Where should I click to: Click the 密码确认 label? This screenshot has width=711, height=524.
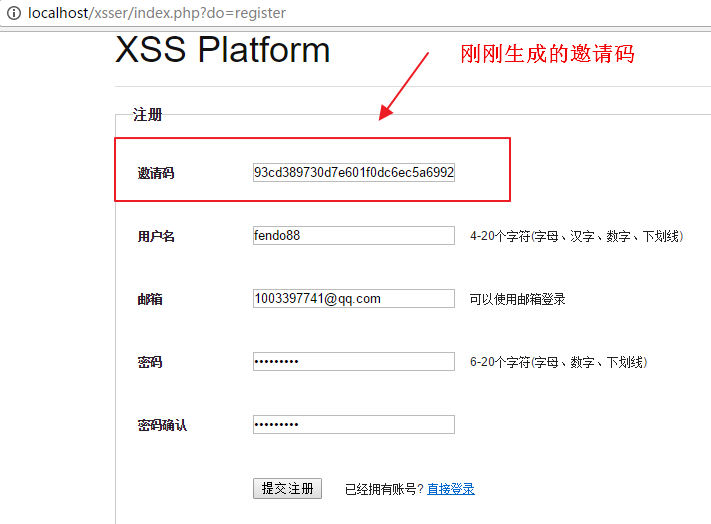tap(162, 425)
